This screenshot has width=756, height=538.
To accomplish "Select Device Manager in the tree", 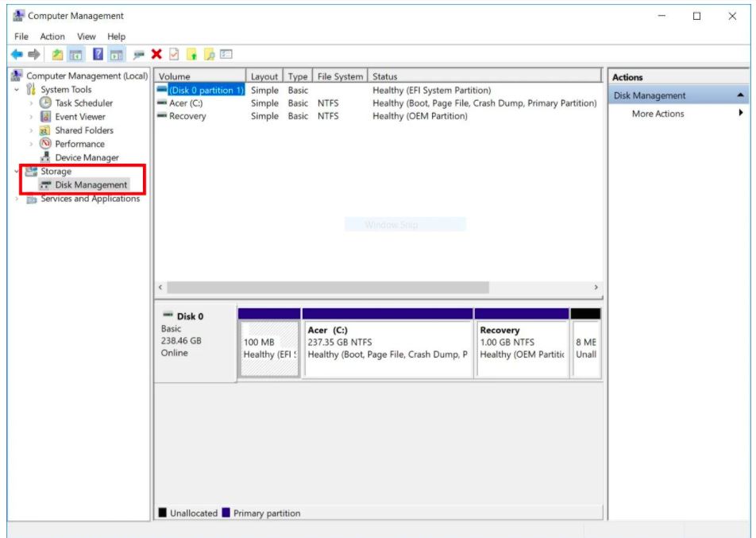I will tap(87, 157).
